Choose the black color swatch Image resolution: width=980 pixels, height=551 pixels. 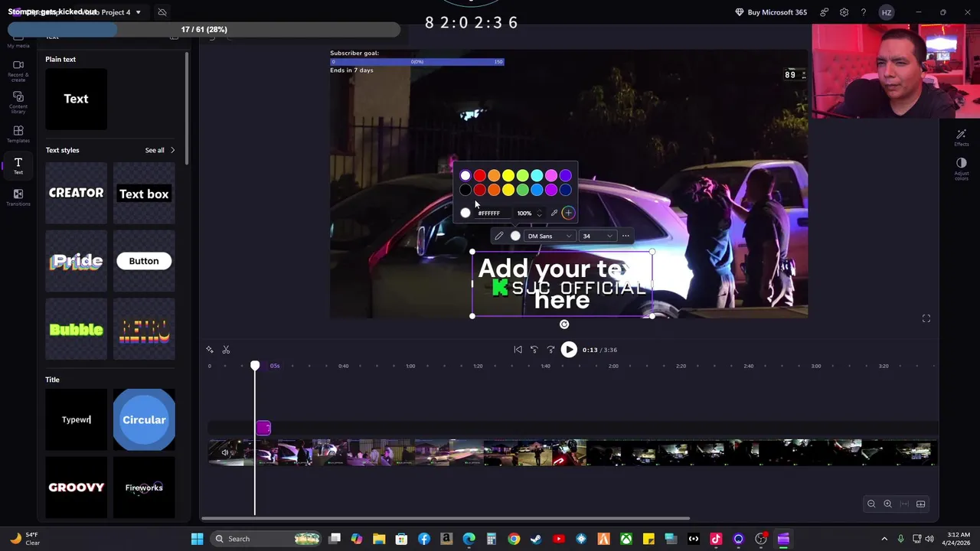465,190
